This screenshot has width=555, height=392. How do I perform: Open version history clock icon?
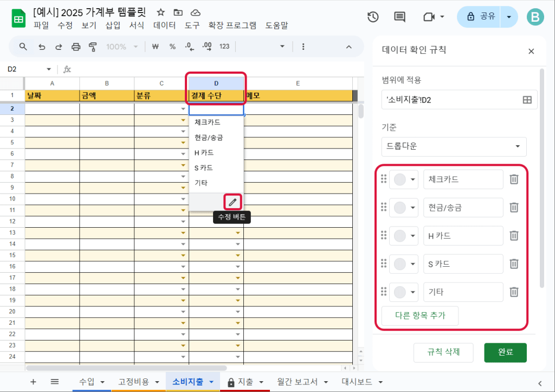pos(372,17)
